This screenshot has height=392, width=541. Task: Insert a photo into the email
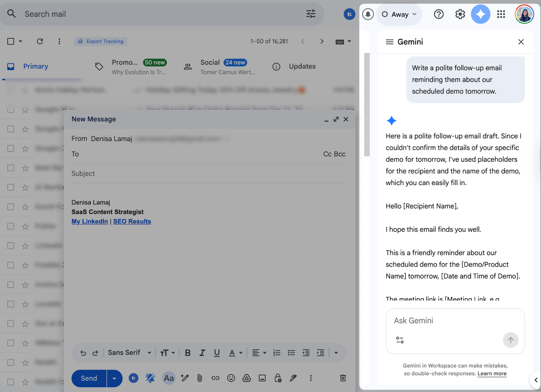pos(262,378)
